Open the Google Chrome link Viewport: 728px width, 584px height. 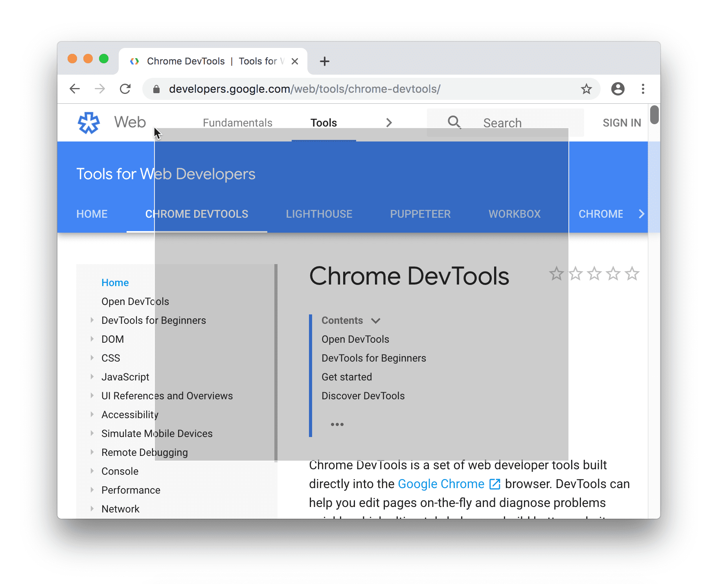click(x=441, y=484)
